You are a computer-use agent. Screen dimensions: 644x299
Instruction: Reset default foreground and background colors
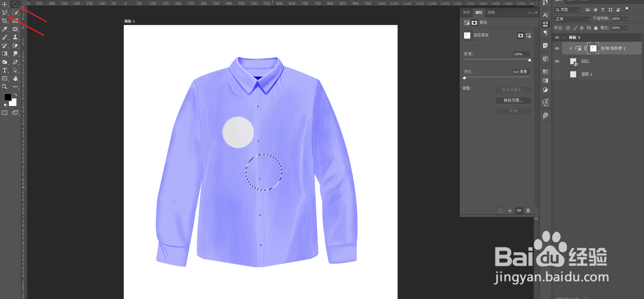click(x=5, y=105)
